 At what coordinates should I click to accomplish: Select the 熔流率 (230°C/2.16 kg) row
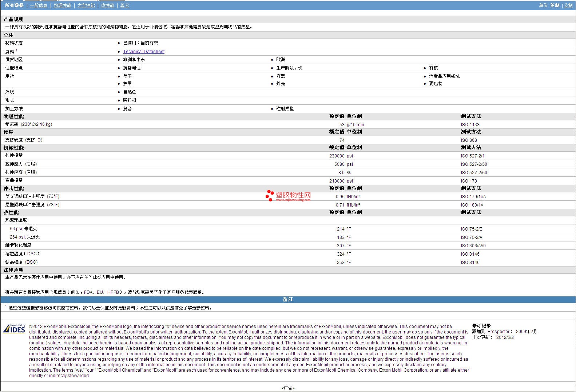[x=288, y=124]
